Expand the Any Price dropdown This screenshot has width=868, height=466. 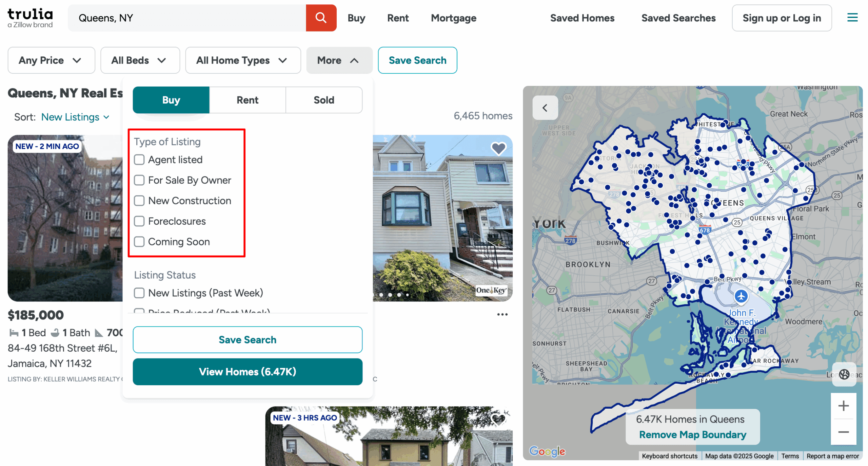(51, 60)
